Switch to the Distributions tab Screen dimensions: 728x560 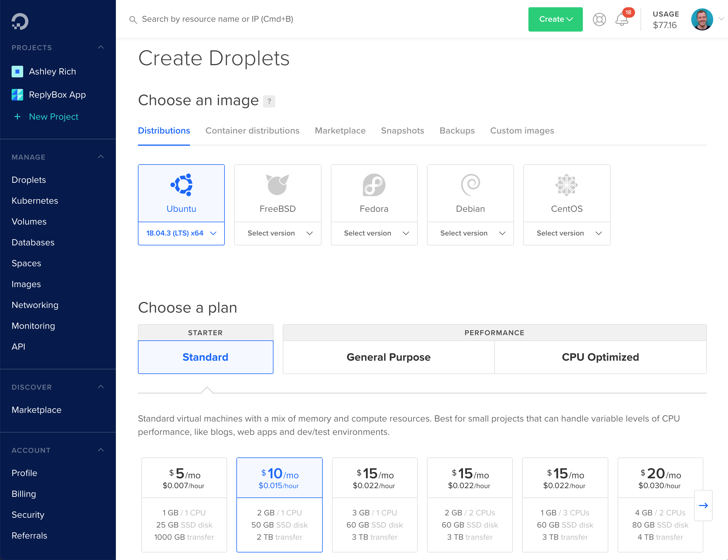(164, 131)
